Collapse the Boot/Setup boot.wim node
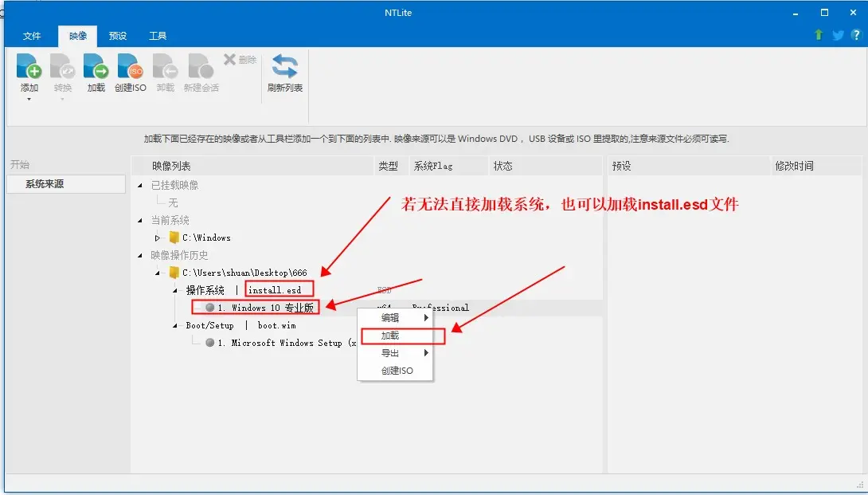Viewport: 868px width, 495px height. pos(175,325)
